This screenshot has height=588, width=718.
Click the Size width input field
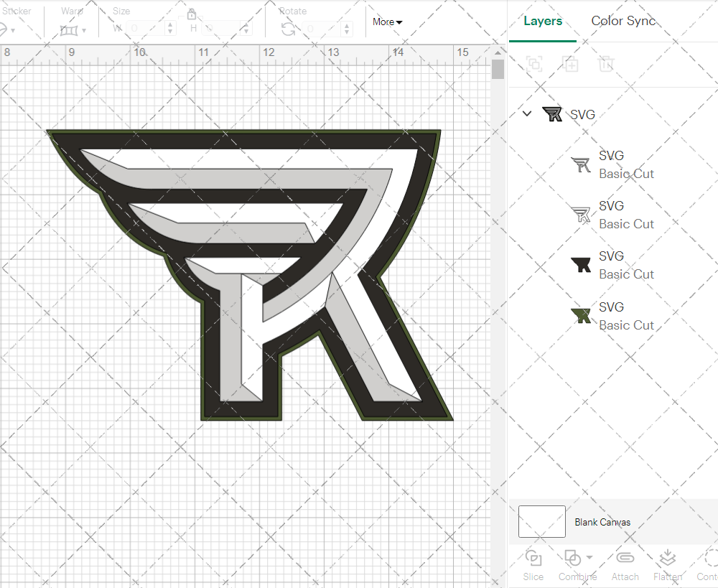[145, 29]
